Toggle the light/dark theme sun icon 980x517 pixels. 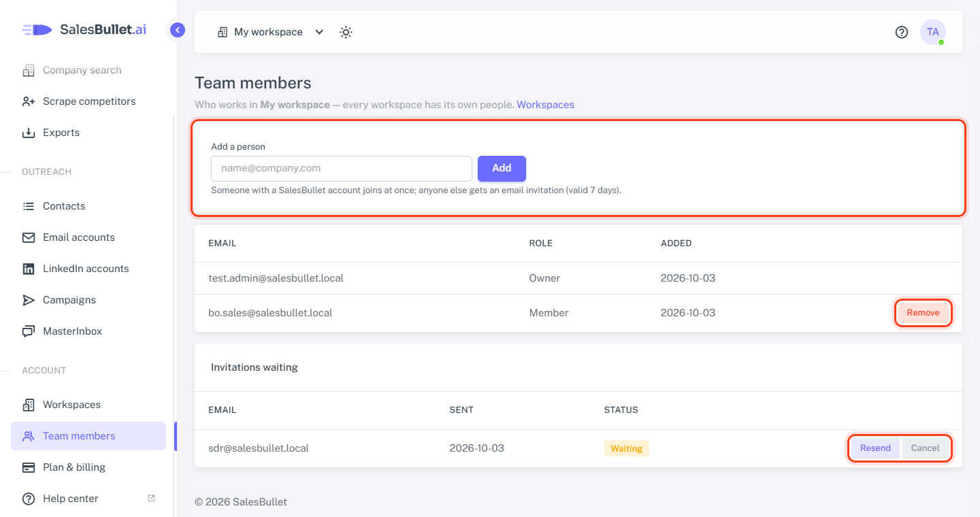click(x=346, y=32)
